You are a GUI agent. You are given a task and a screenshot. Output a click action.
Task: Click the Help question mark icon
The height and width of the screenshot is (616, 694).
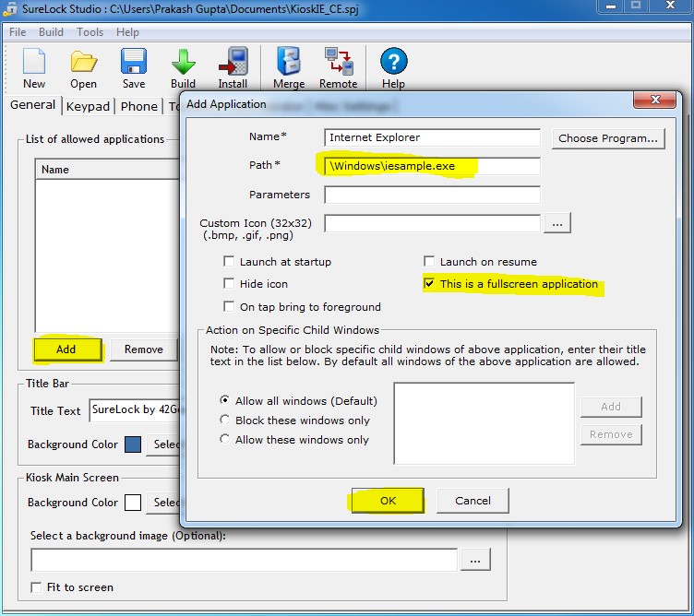pos(393,63)
